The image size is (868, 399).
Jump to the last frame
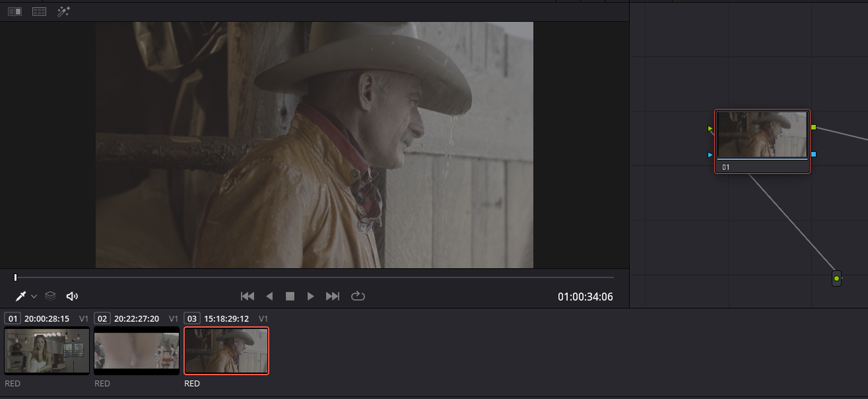332,296
